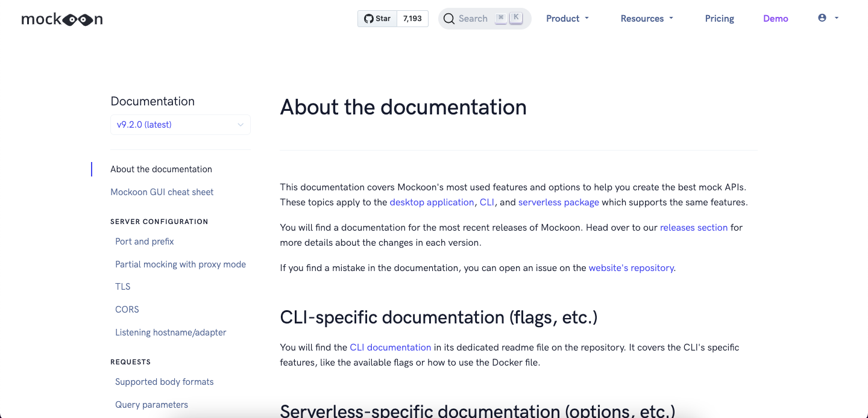868x418 pixels.
Task: Follow the desktop application link
Action: (432, 202)
